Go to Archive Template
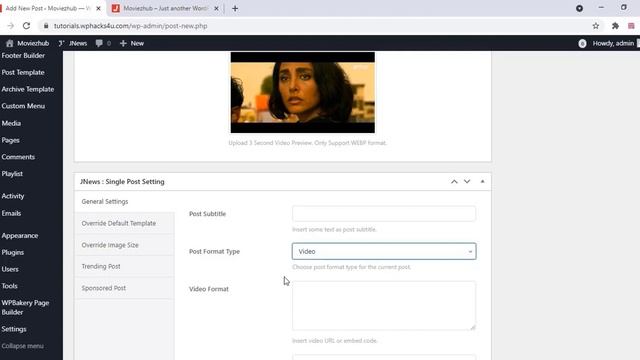Image resolution: width=640 pixels, height=360 pixels. coord(28,89)
